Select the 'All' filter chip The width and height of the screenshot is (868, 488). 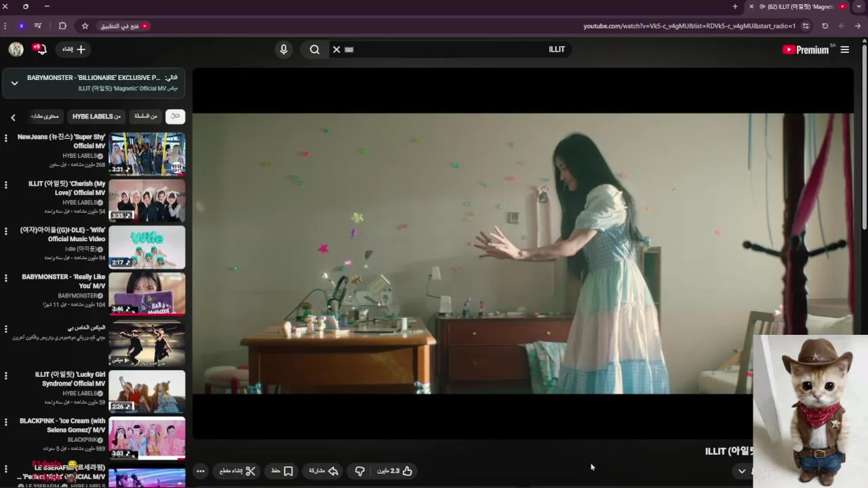[176, 116]
